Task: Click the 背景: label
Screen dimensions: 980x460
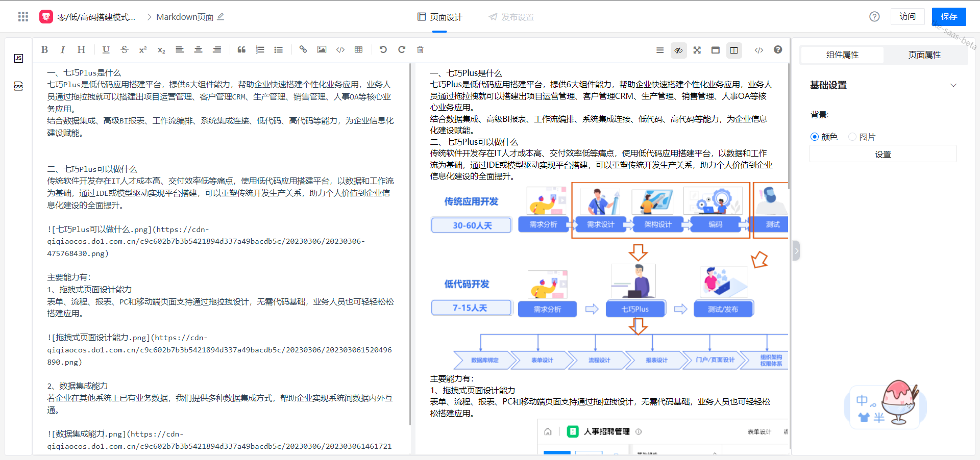Action: pyautogui.click(x=819, y=115)
